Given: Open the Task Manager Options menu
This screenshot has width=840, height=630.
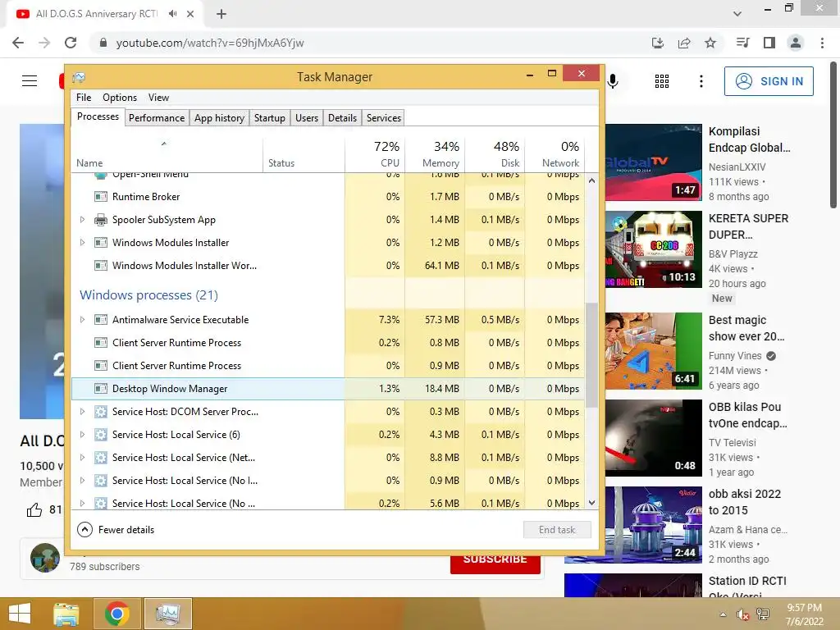Looking at the screenshot, I should [120, 98].
